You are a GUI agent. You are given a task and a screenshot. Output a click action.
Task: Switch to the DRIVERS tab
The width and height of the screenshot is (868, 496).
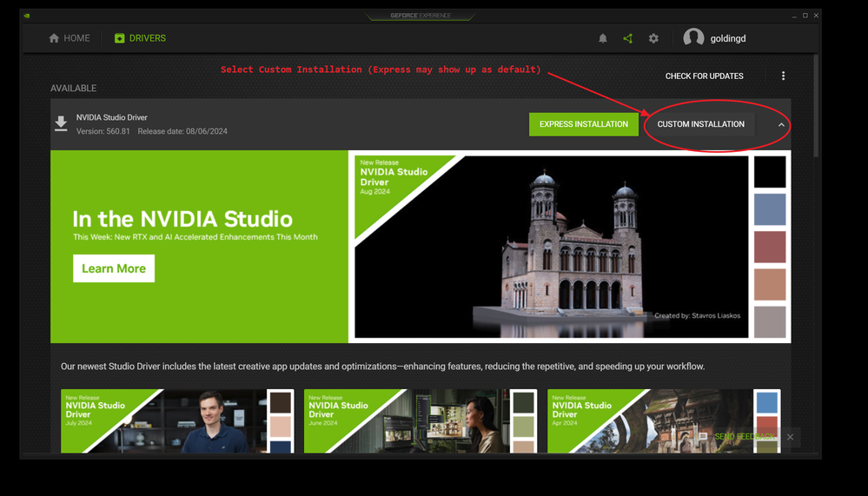140,38
